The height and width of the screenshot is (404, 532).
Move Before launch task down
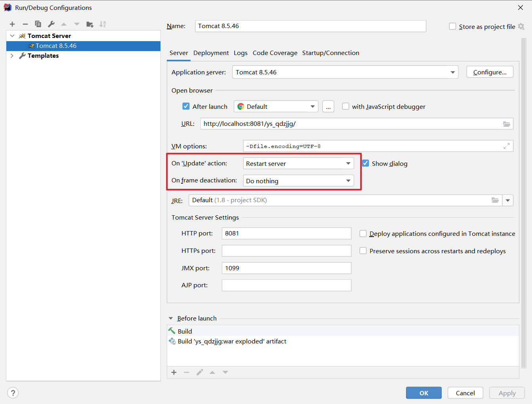(x=225, y=372)
